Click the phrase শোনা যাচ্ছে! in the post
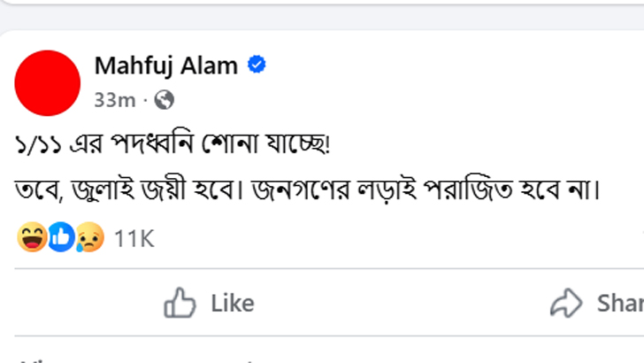The image size is (644, 363). [265, 144]
